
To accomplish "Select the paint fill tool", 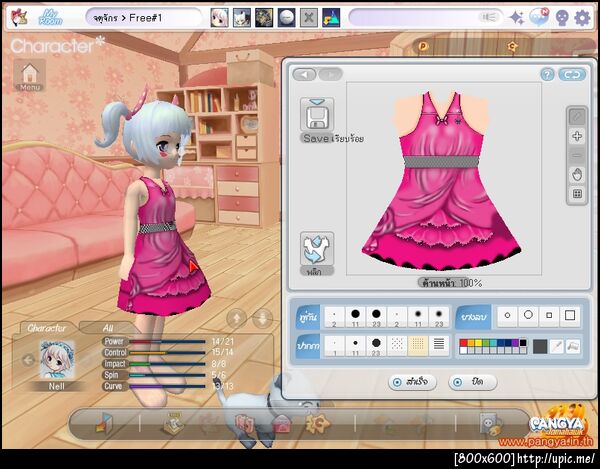I will coord(573,347).
